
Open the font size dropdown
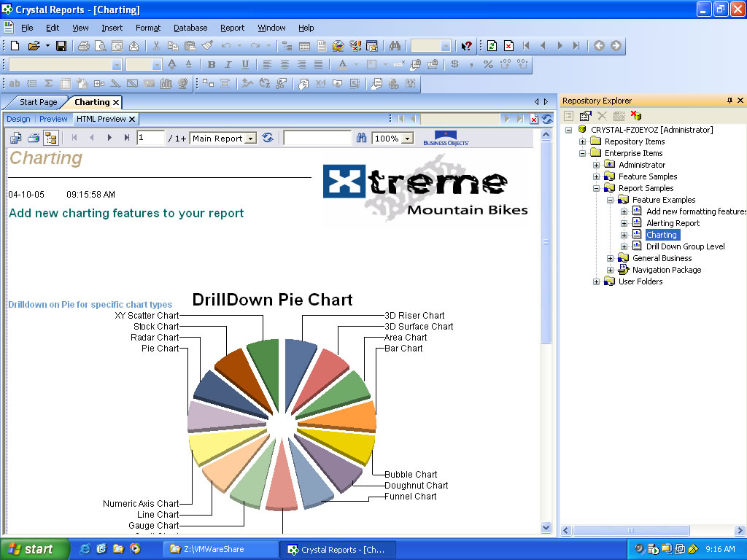156,65
